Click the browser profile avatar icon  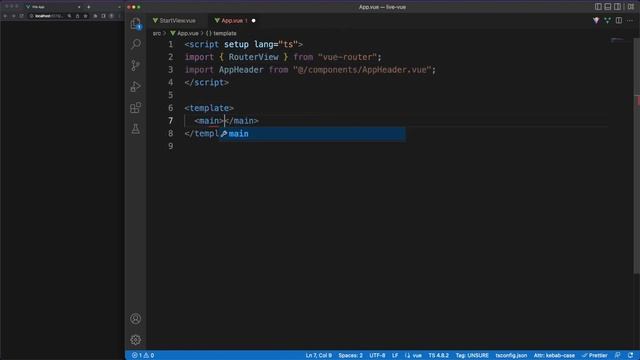pyautogui.click(x=111, y=16)
